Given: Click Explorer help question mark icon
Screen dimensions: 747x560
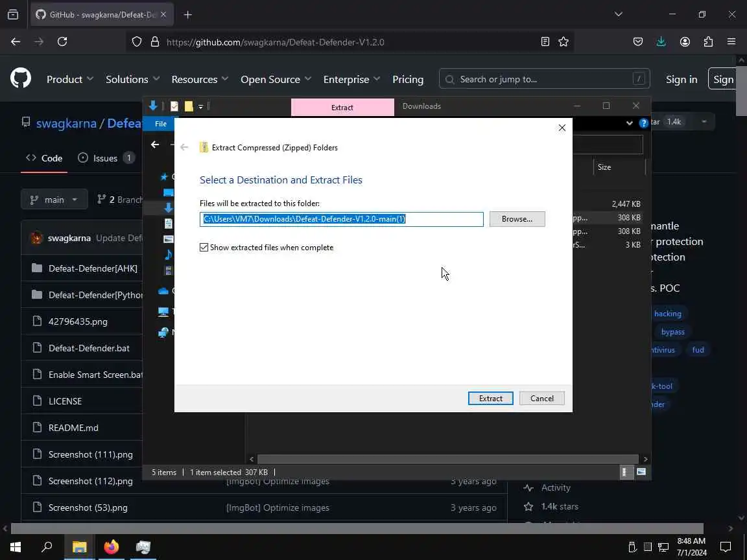Looking at the screenshot, I should (x=644, y=123).
